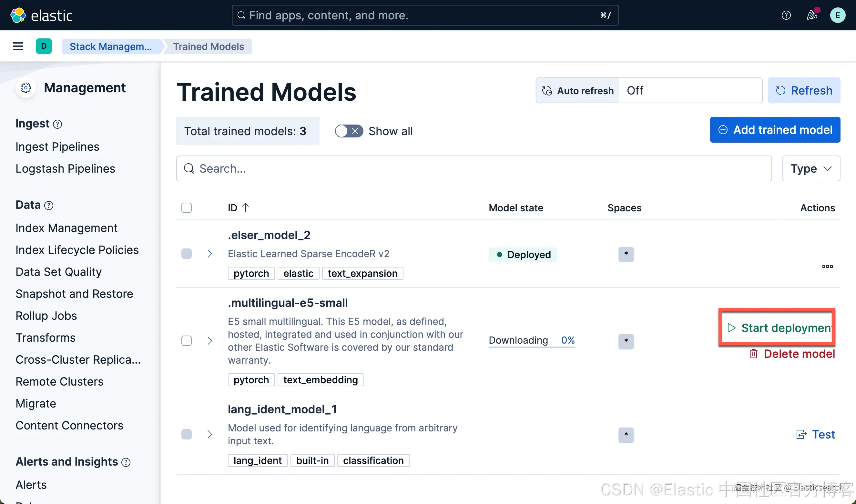Open the user avatar E menu
The height and width of the screenshot is (504, 856).
tap(838, 15)
